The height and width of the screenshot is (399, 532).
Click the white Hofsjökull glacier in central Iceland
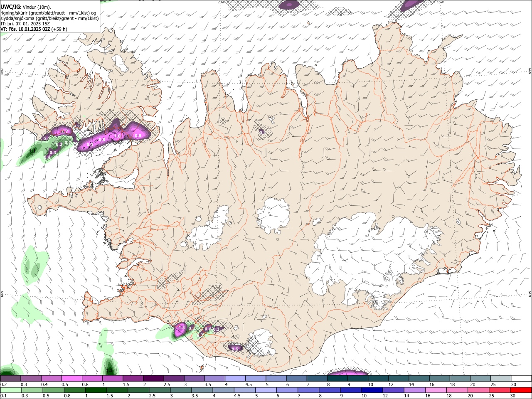click(x=273, y=215)
